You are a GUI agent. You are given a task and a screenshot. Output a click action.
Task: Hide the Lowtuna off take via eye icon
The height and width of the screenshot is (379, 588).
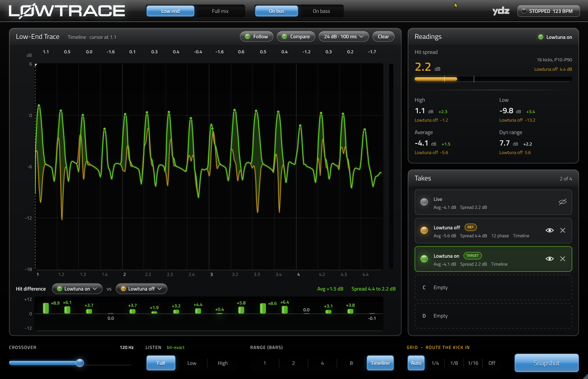[549, 230]
